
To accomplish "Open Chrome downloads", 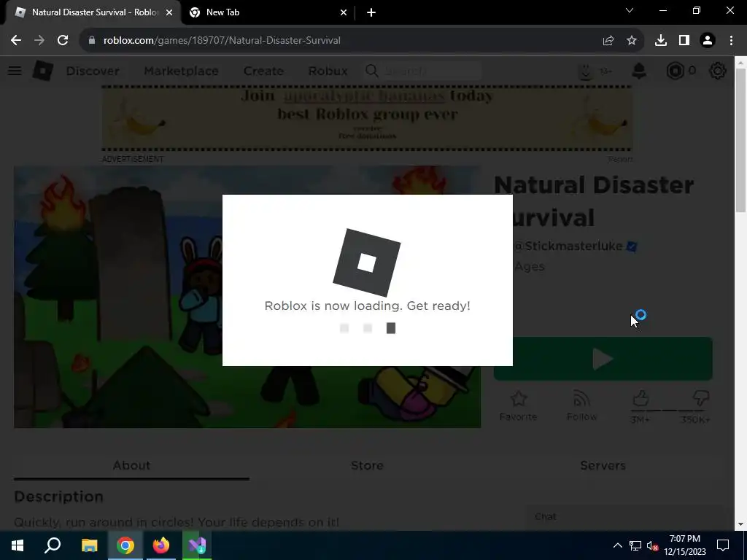I will 661,41.
